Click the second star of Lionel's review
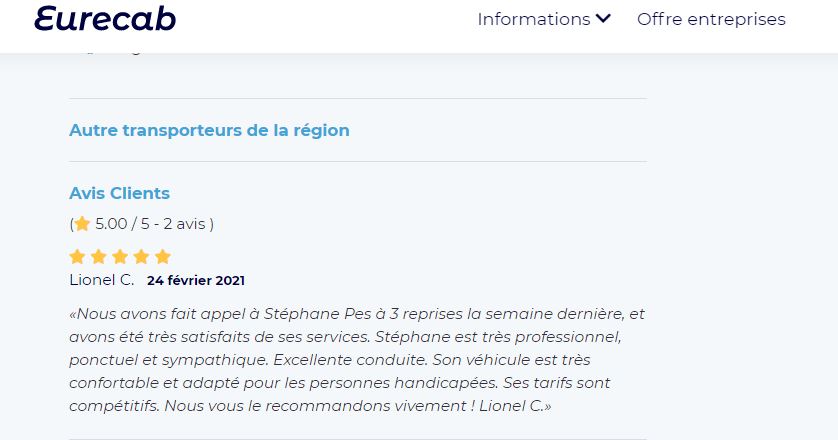This screenshot has width=838, height=440. [x=98, y=257]
